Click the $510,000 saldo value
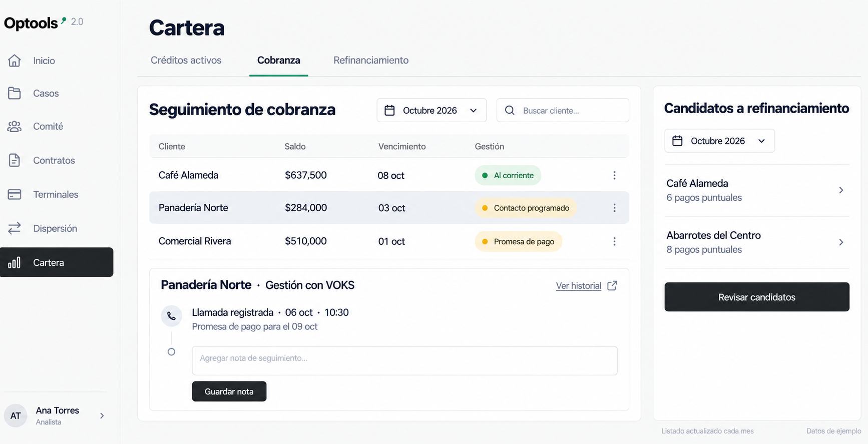The width and height of the screenshot is (868, 444). [x=306, y=241]
